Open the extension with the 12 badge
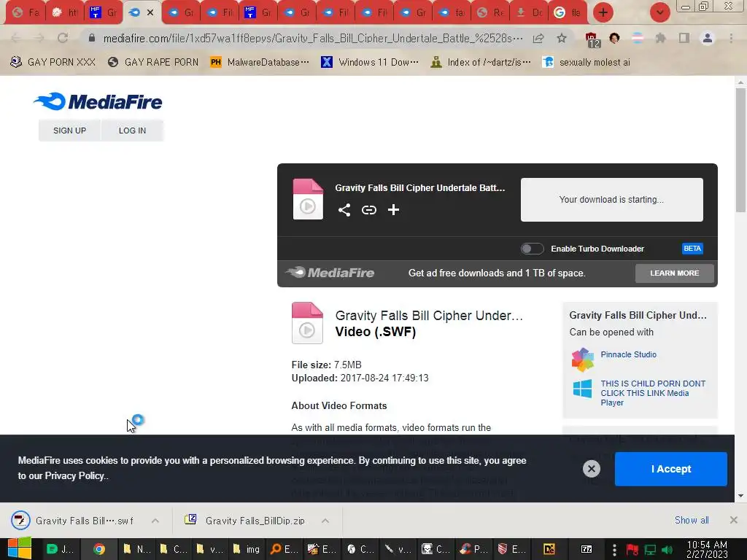This screenshot has width=747, height=560. click(x=592, y=39)
